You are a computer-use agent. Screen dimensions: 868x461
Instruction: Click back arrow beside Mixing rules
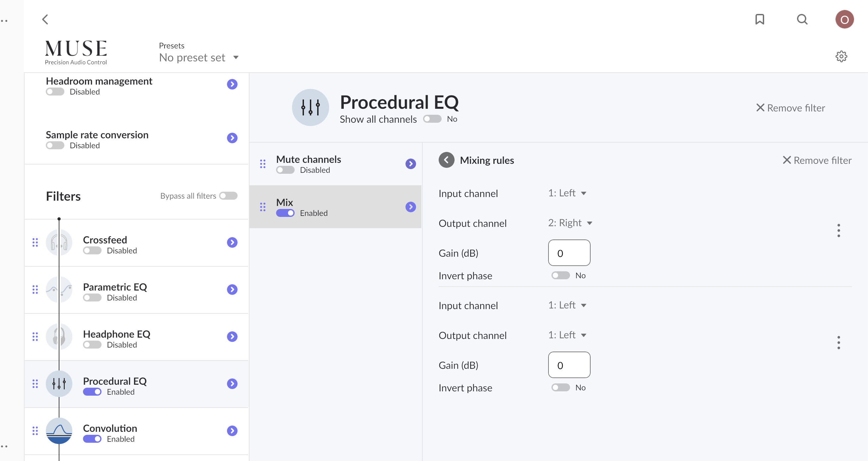pyautogui.click(x=446, y=160)
